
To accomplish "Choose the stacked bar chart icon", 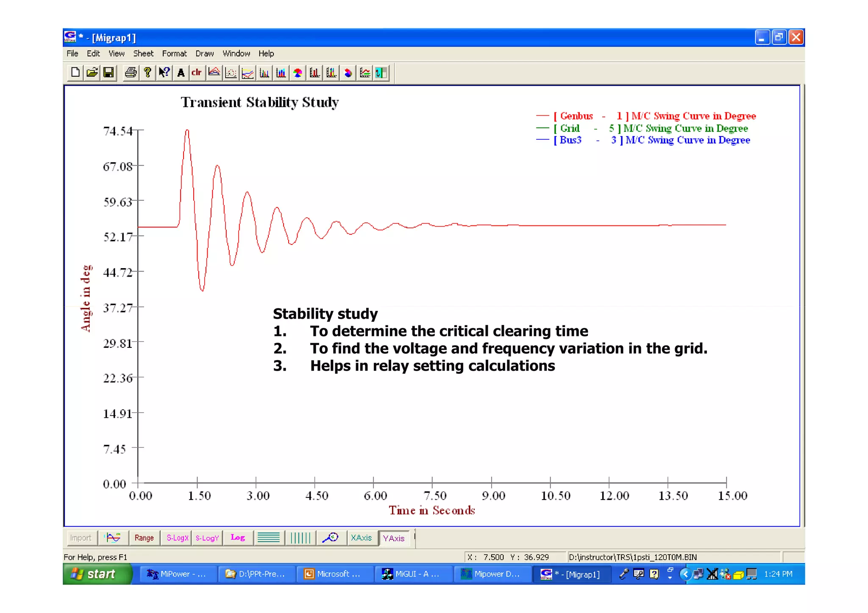I will point(331,73).
